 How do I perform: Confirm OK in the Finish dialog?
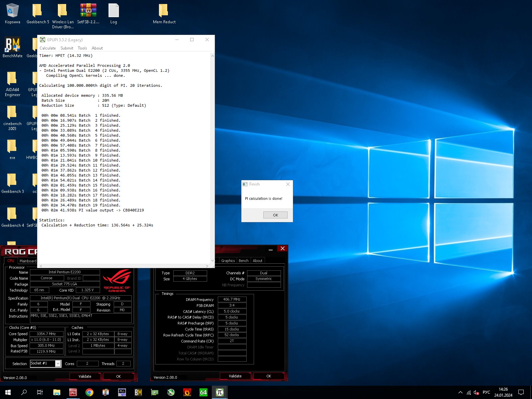pos(275,215)
